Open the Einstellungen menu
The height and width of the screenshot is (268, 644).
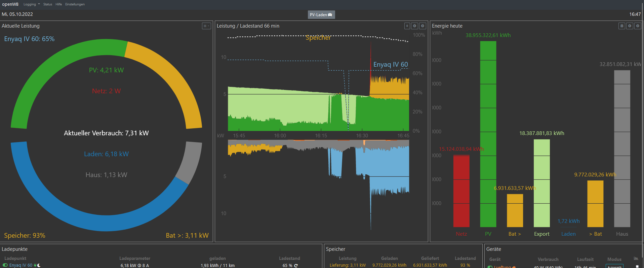pyautogui.click(x=75, y=4)
